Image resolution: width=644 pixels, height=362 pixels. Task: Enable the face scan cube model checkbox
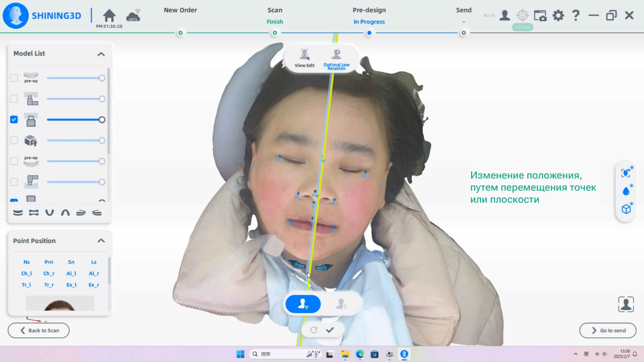pos(14,140)
